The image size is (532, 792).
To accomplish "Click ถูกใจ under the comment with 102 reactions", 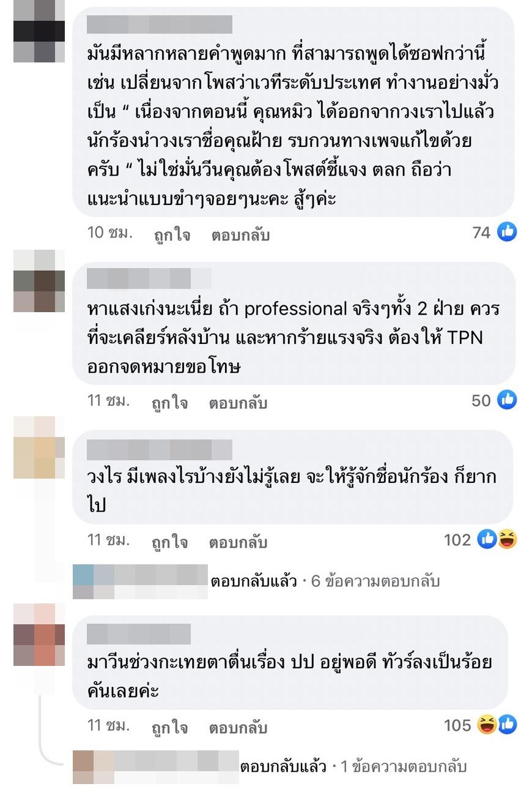I will 170,542.
